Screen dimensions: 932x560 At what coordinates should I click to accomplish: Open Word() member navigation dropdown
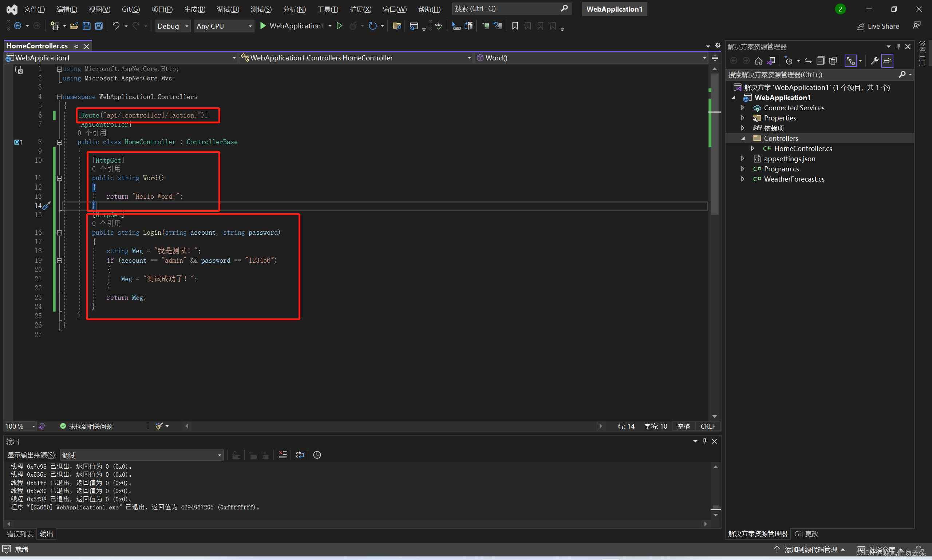pyautogui.click(x=591, y=58)
